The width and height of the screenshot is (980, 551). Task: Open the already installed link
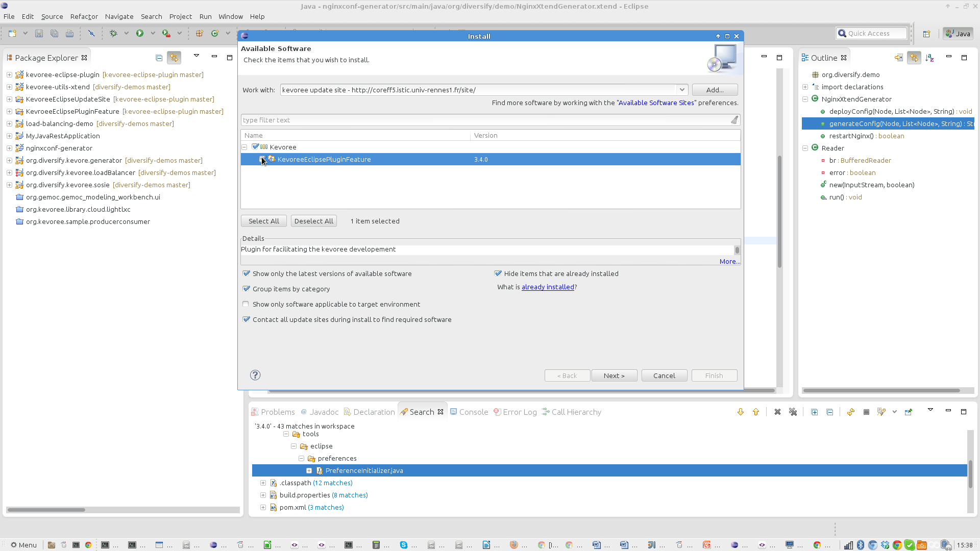click(x=548, y=287)
